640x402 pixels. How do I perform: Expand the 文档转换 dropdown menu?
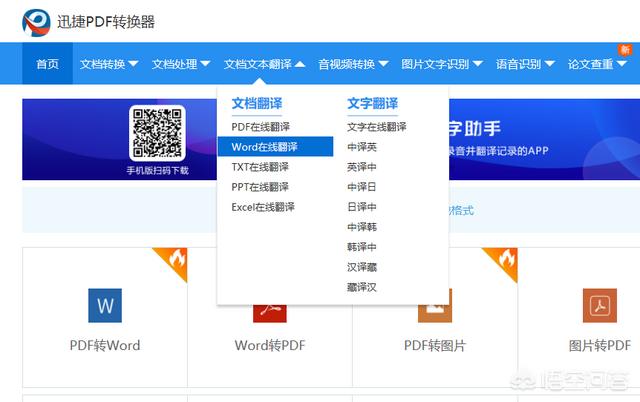tap(109, 64)
